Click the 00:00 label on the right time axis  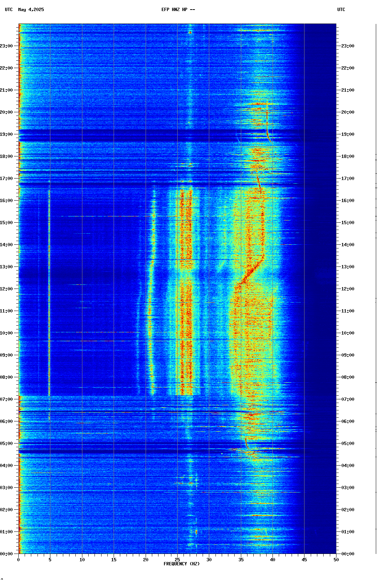point(348,554)
